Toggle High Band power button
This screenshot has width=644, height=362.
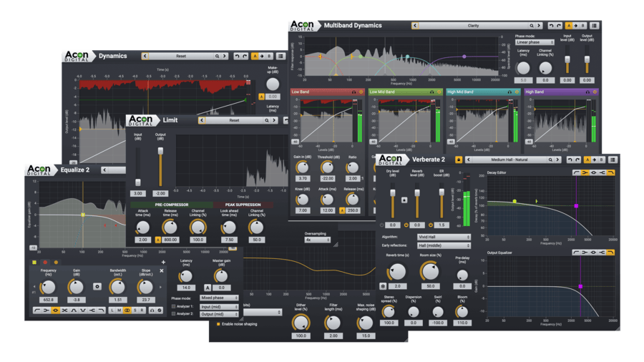(595, 92)
